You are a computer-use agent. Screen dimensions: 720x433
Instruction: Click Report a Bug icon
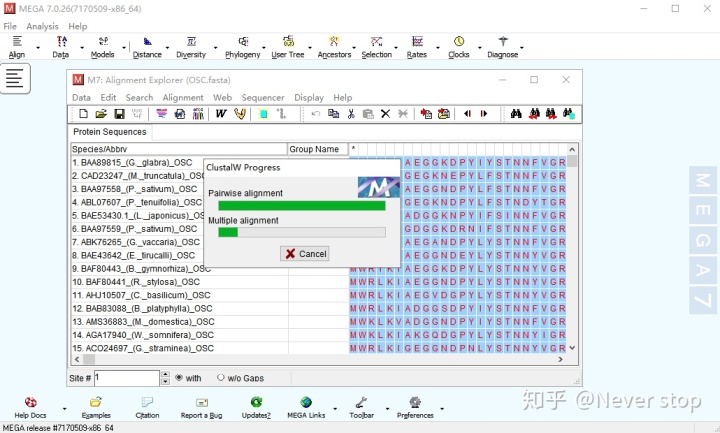(x=202, y=407)
